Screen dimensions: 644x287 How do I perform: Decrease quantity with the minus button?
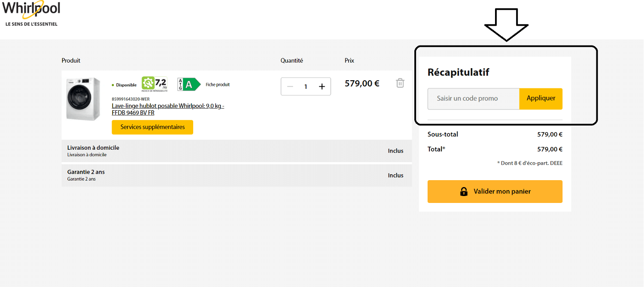(x=290, y=87)
